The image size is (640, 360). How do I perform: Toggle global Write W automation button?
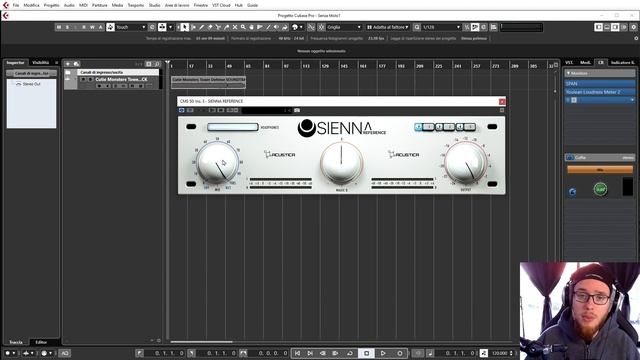point(92,27)
